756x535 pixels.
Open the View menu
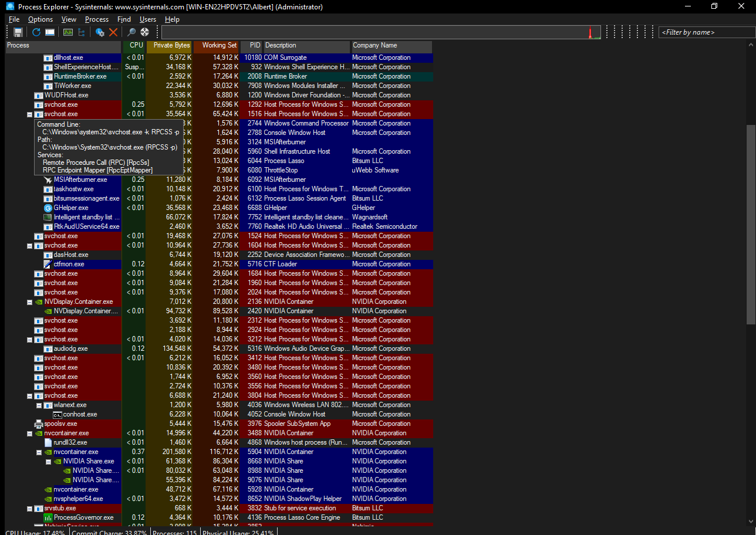69,19
